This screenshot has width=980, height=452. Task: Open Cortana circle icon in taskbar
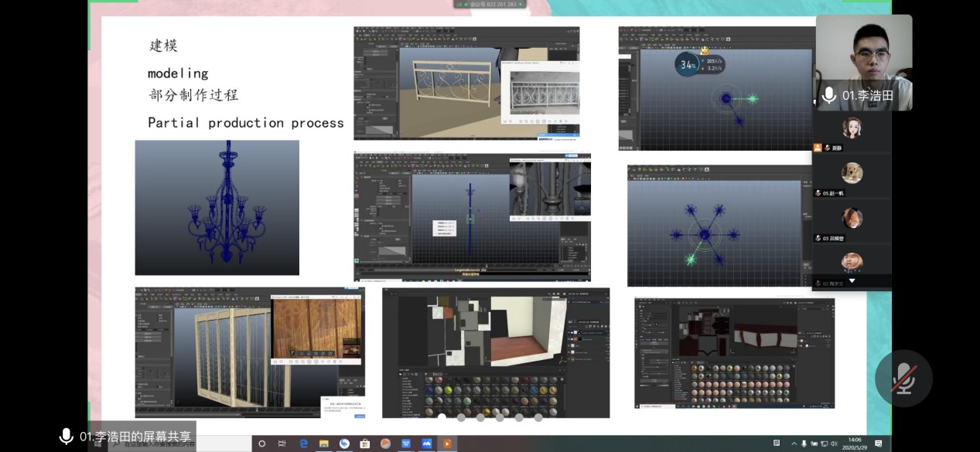(261, 444)
